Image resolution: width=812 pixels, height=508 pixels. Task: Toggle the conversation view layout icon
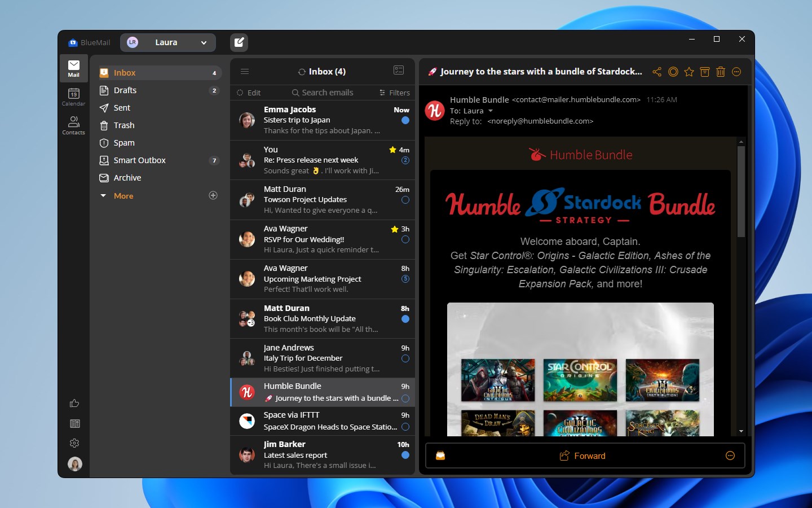[x=399, y=70]
